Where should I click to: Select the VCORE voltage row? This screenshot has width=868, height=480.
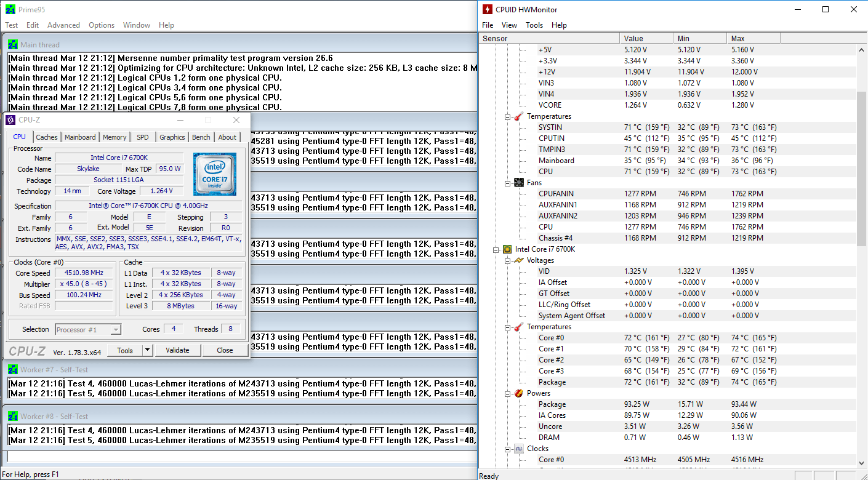coord(667,105)
